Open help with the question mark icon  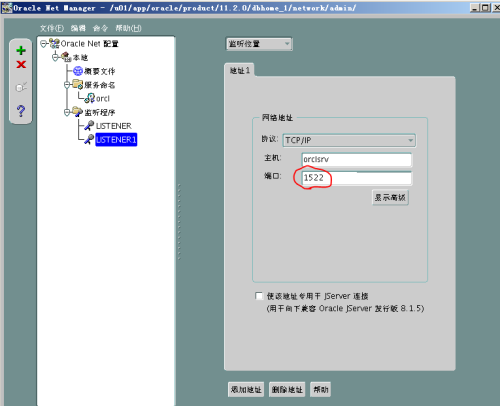21,111
